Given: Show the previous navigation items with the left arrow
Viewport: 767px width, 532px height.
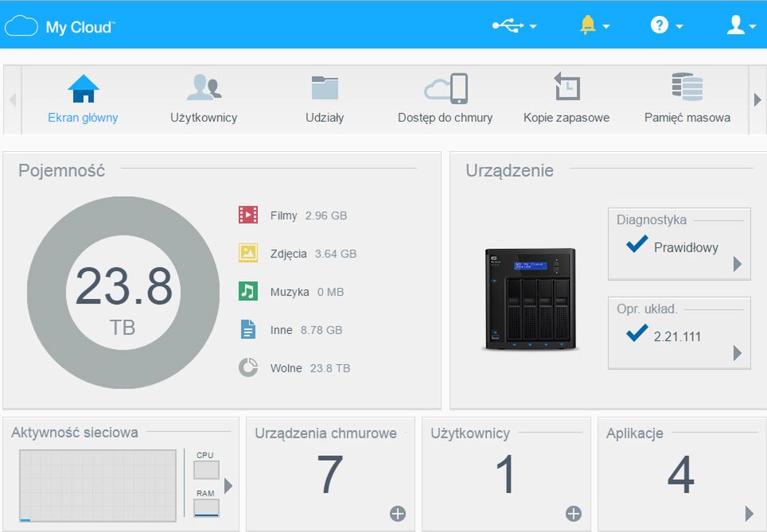Looking at the screenshot, I should coord(13,99).
